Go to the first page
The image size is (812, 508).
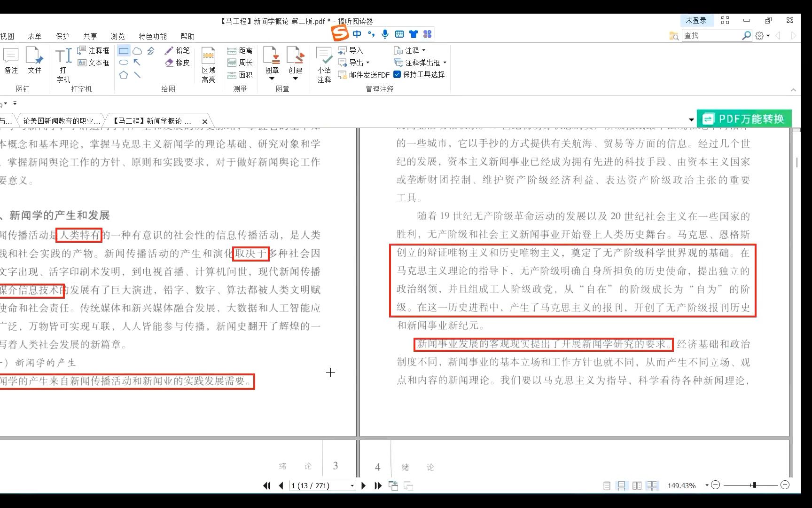pyautogui.click(x=266, y=486)
